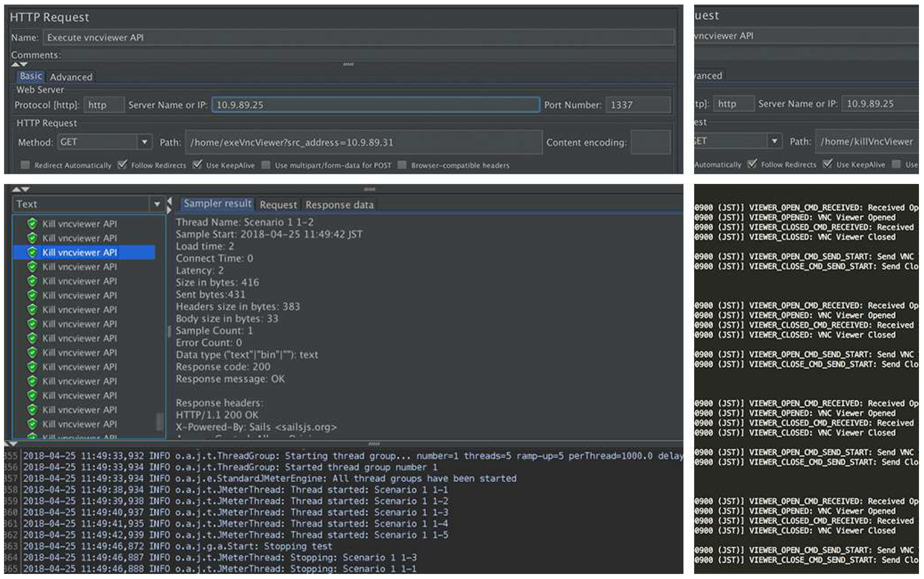Click the split pane arrows next to the Text dropdown
Screen dimensions: 924x579
click(x=169, y=205)
